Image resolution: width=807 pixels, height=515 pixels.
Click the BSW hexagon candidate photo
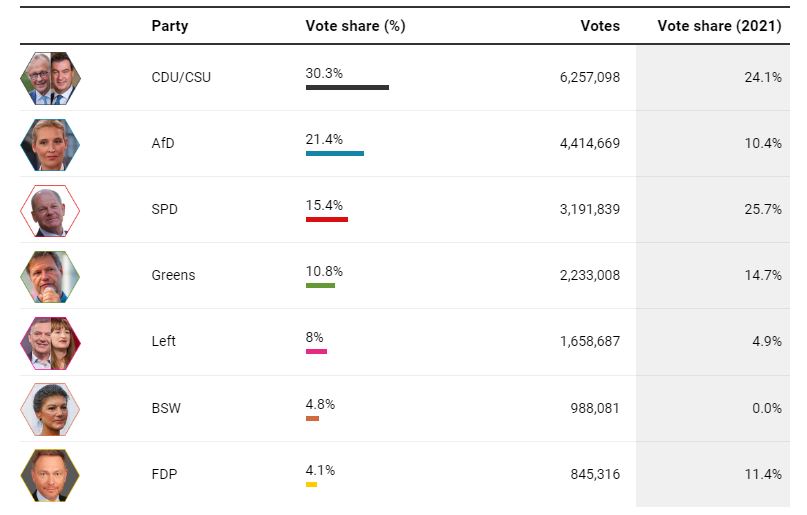(x=50, y=408)
